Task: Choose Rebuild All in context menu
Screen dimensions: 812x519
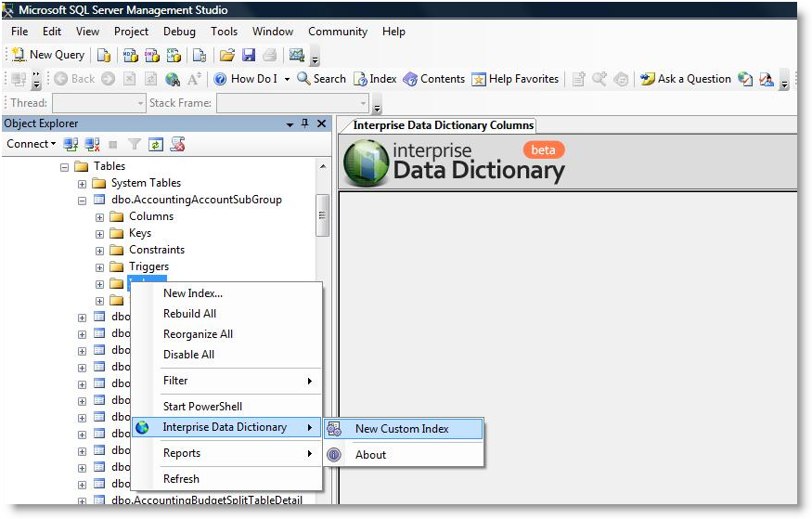Action: click(189, 314)
